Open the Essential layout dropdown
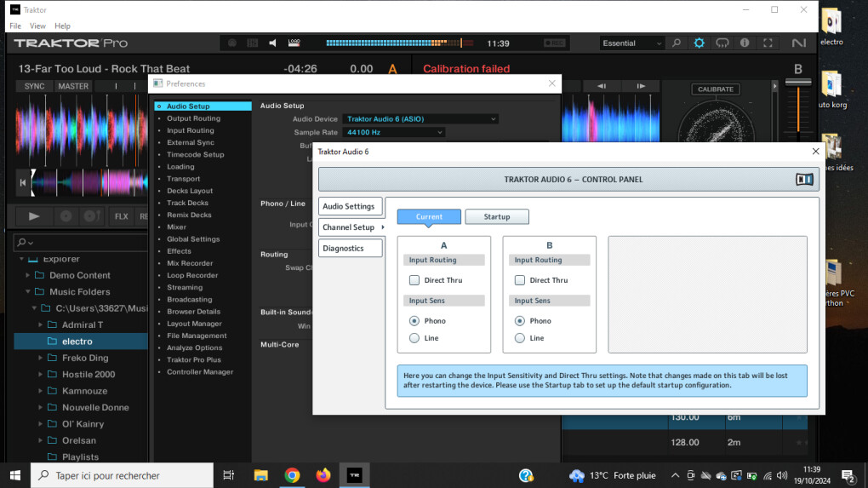 pos(631,43)
